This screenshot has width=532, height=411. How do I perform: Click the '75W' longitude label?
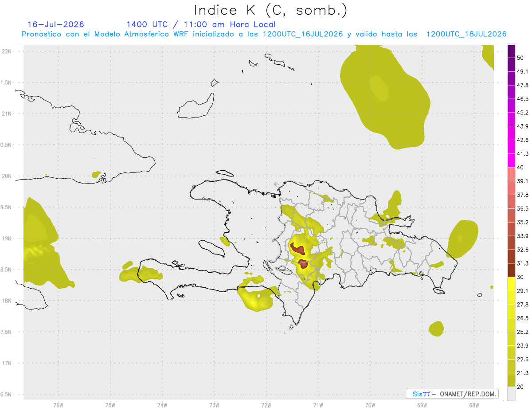coord(110,405)
